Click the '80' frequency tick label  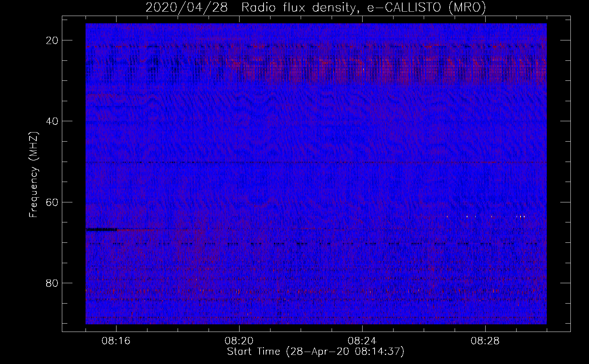52,283
